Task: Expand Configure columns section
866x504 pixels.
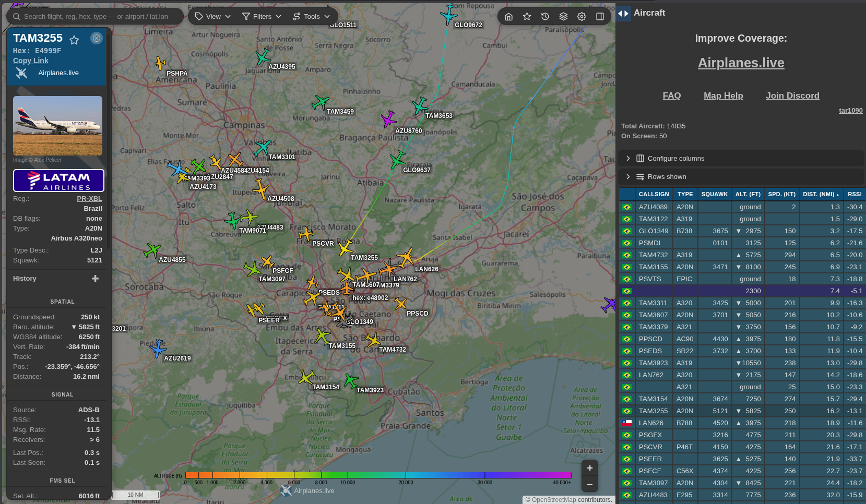Action: (741, 158)
